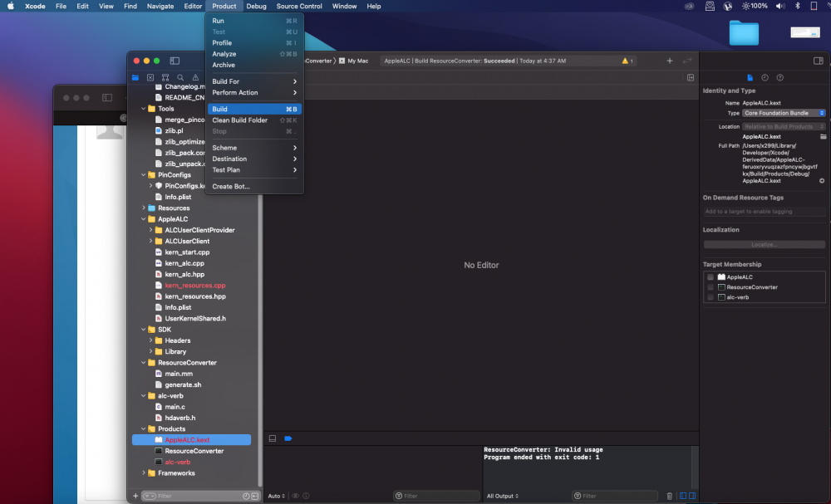Select hdaverb.h file
The width and height of the screenshot is (831, 504).
[180, 418]
